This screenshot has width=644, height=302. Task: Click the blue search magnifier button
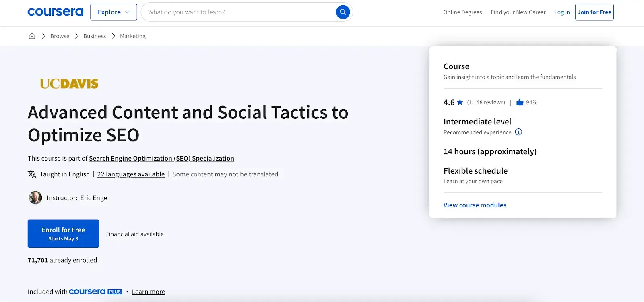[343, 12]
